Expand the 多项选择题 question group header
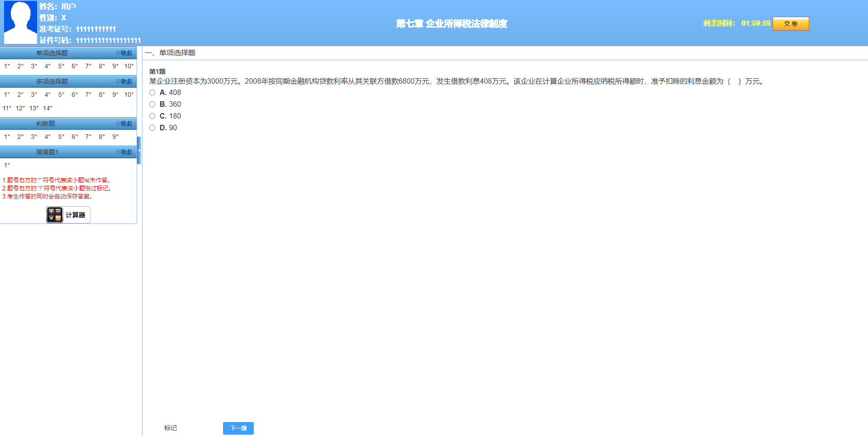Screen dimensions: 868x436 click(51, 81)
